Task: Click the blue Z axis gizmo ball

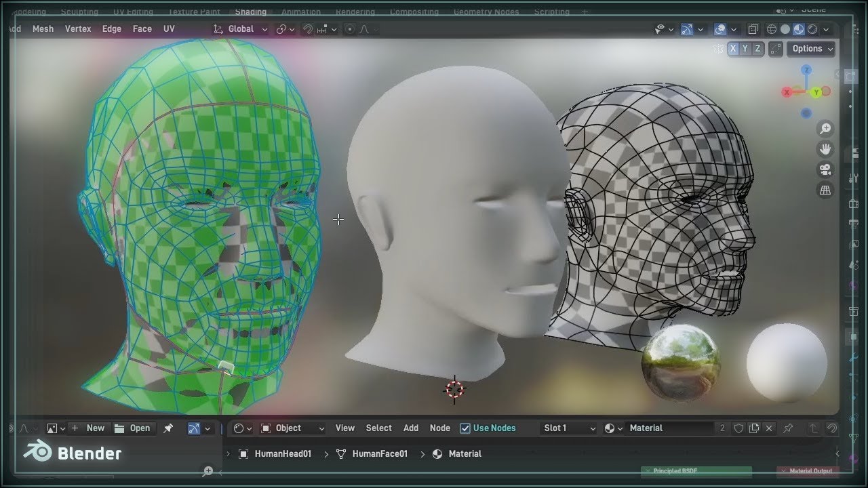Action: (806, 70)
